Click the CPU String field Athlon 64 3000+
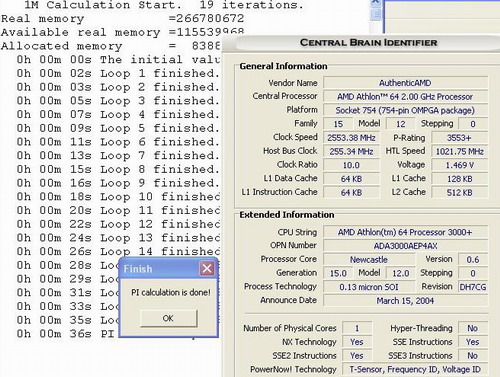The image size is (500, 377). point(405,232)
